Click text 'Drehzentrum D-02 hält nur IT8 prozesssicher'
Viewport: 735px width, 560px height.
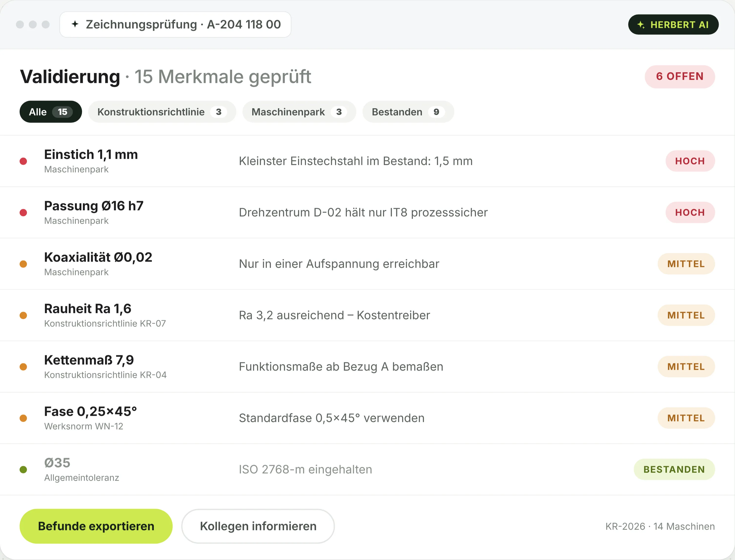point(363,212)
